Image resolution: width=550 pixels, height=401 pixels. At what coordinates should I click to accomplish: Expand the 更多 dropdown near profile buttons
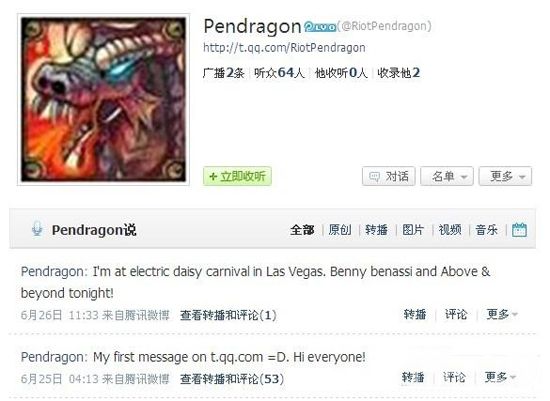[505, 176]
